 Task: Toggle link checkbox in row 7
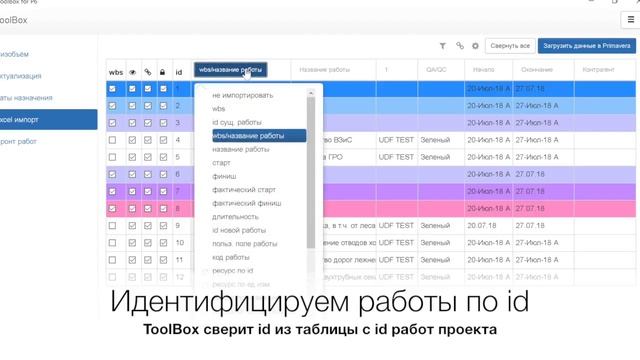(148, 191)
